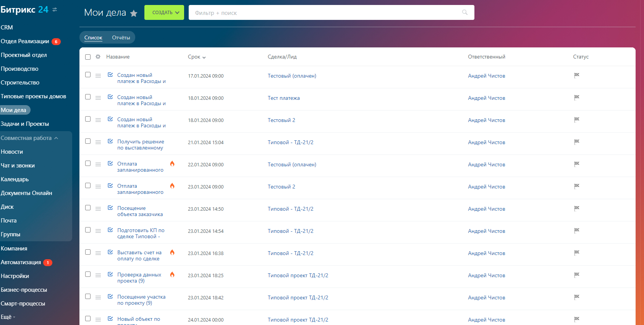644x325 pixels.
Task: Sort by the Срок column
Action: pos(196,57)
